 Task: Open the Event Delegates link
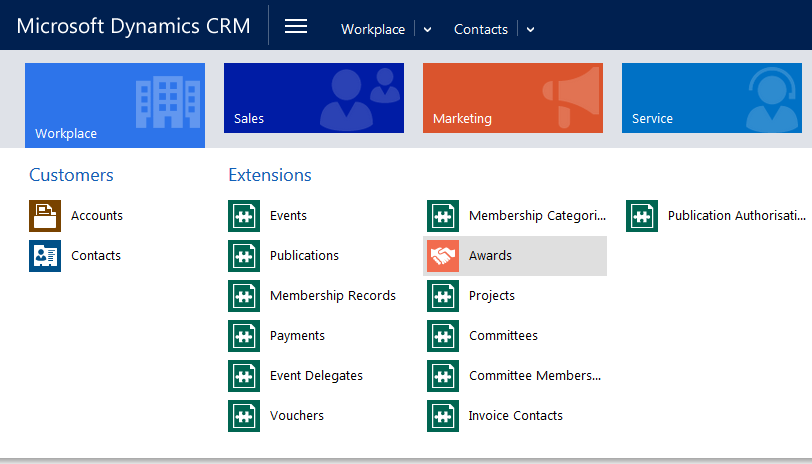click(x=316, y=375)
